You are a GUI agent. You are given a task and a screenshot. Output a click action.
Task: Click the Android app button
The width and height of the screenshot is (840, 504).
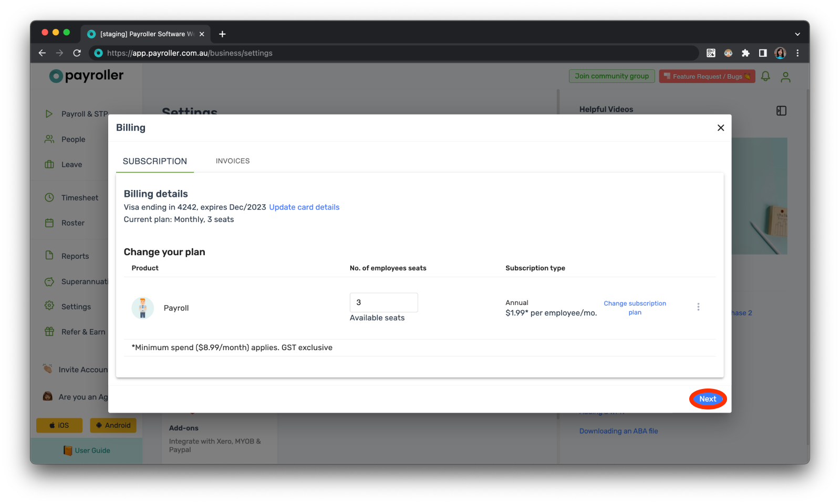point(113,425)
